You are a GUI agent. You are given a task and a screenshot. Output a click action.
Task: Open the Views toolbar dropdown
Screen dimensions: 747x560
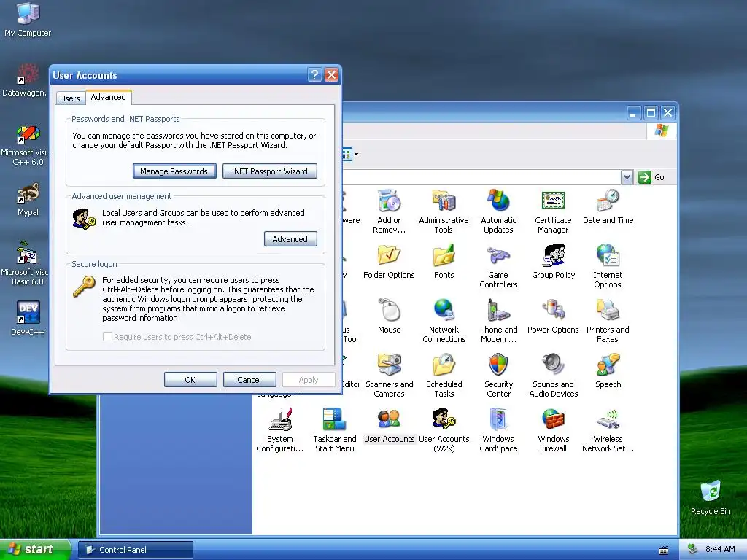point(356,154)
